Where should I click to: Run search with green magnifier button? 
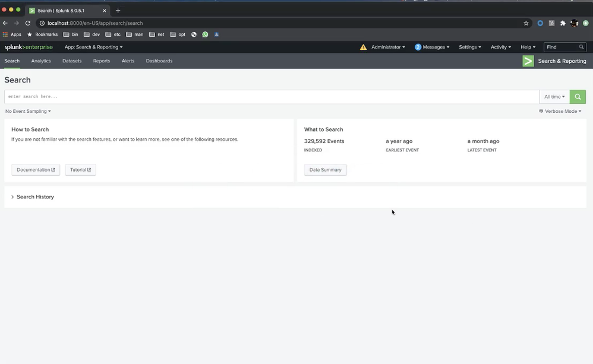(x=578, y=97)
